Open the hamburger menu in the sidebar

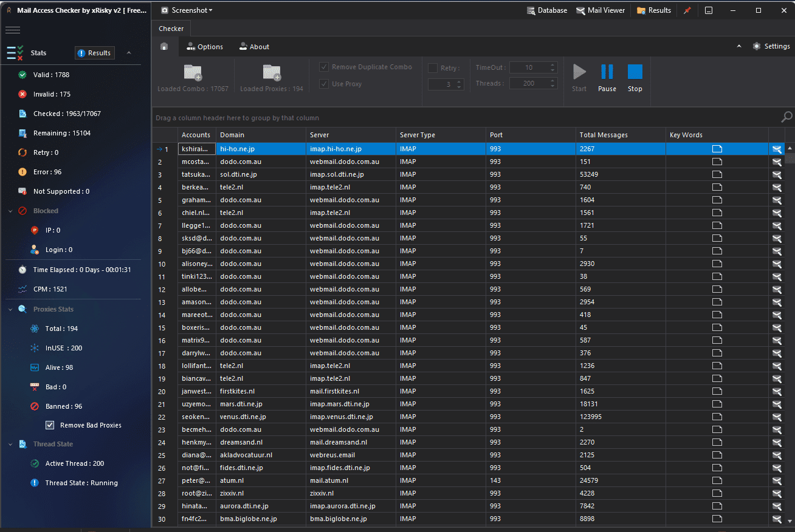click(13, 30)
